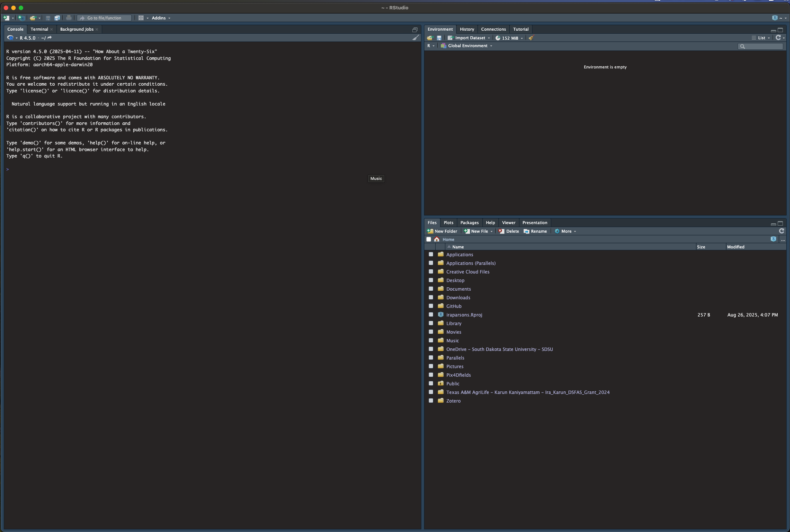Open the Import Dataset dropdown
The height and width of the screenshot is (532, 790).
(469, 38)
